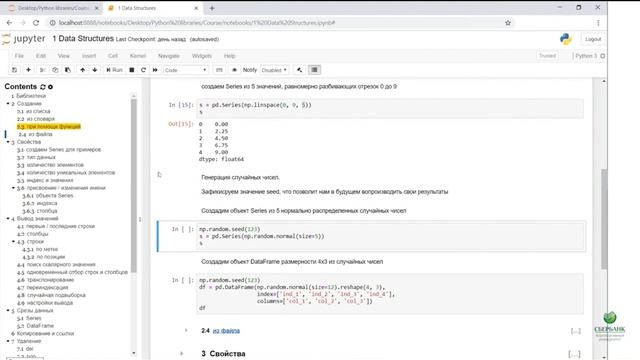Collapse section 7 Удаление in Contents
This screenshot has width=640, height=360.
[x=8, y=341]
